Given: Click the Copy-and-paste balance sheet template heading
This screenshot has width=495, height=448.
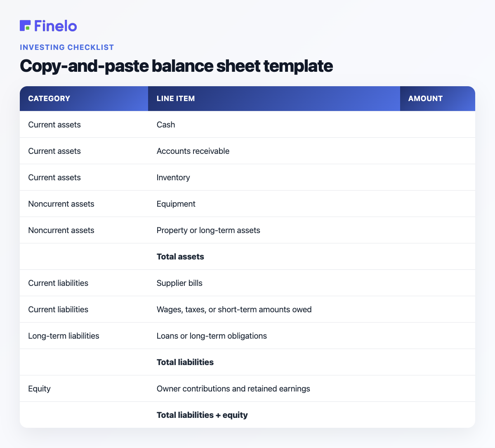Looking at the screenshot, I should (x=176, y=66).
